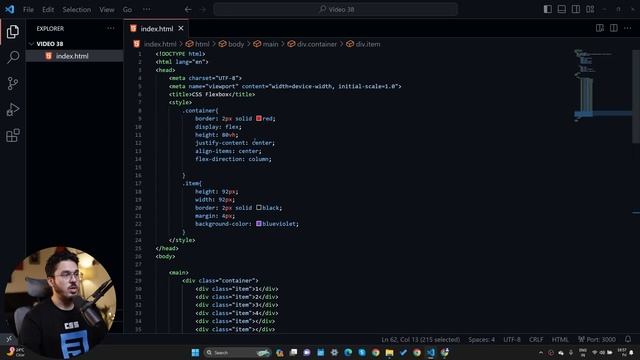The image size is (640, 360).
Task: Open the Run and Debug view
Action: coord(13,109)
